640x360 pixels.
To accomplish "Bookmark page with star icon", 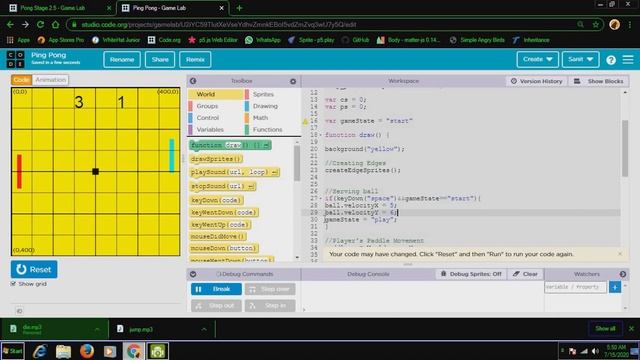I will tap(596, 24).
